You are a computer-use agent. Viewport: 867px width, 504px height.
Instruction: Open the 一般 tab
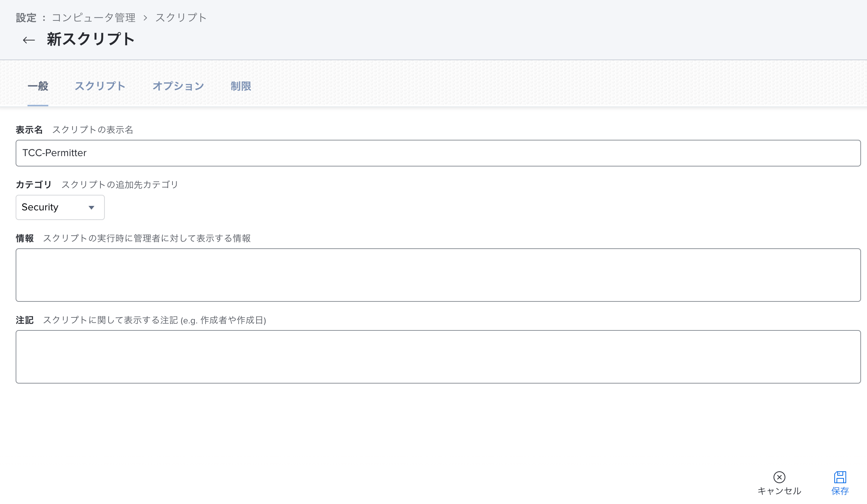38,86
